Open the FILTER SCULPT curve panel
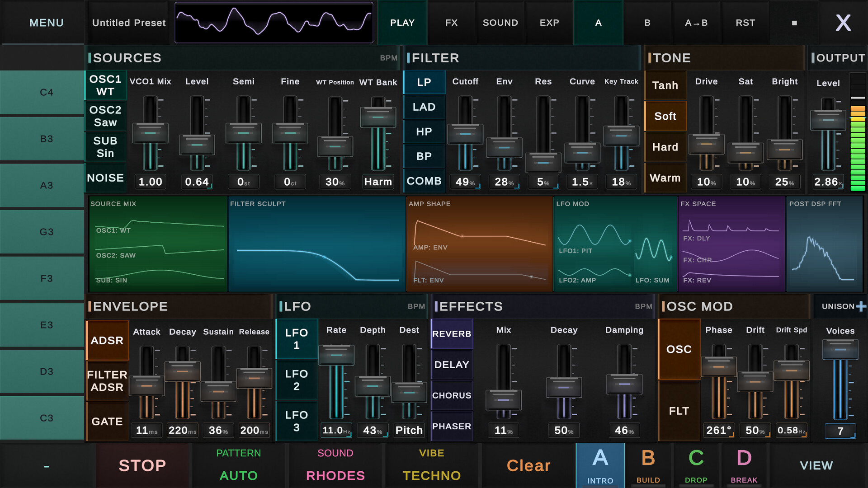 317,244
